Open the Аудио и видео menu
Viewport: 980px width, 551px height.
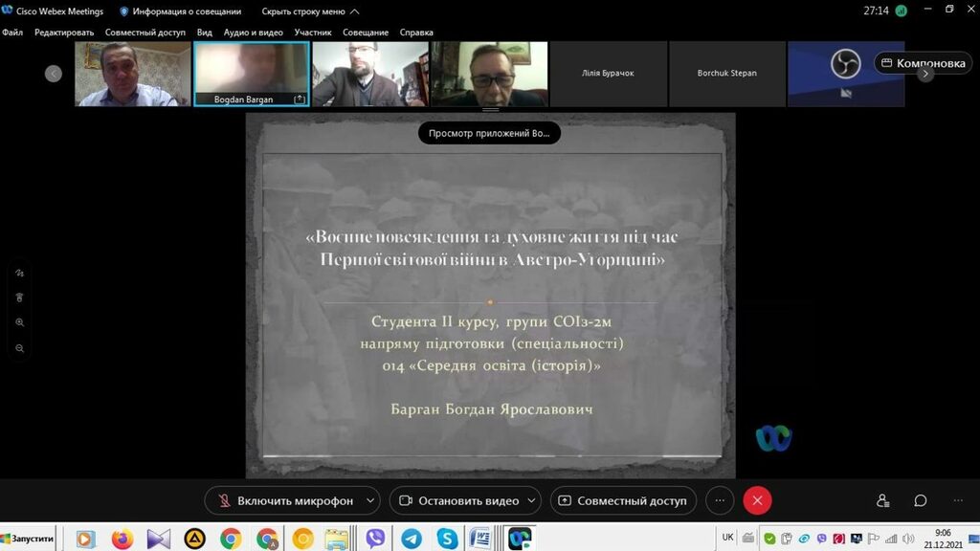(253, 32)
